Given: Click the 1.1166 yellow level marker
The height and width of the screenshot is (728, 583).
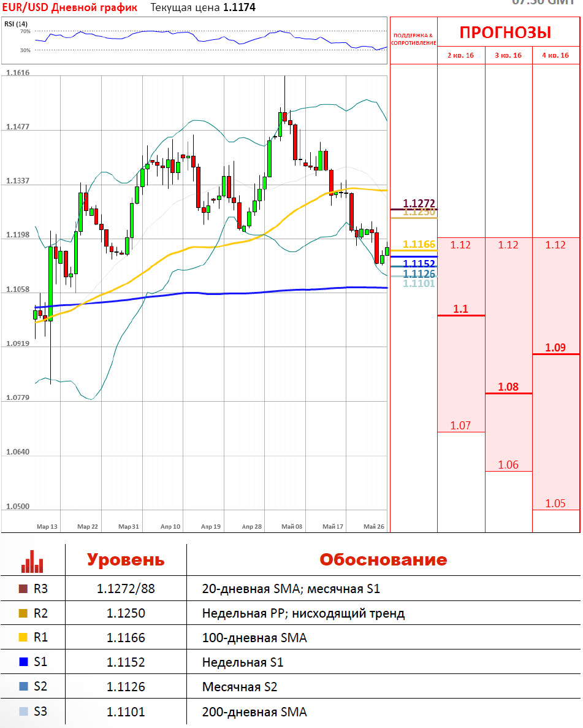Looking at the screenshot, I should (419, 244).
